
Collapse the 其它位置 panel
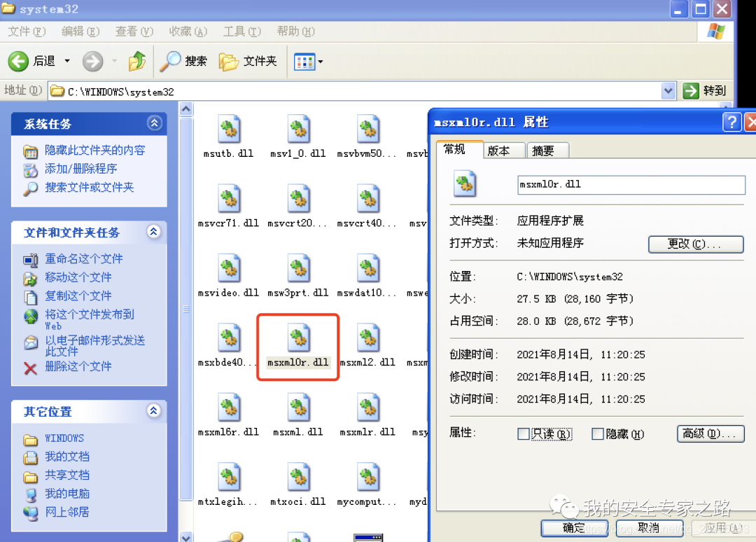[x=154, y=411]
